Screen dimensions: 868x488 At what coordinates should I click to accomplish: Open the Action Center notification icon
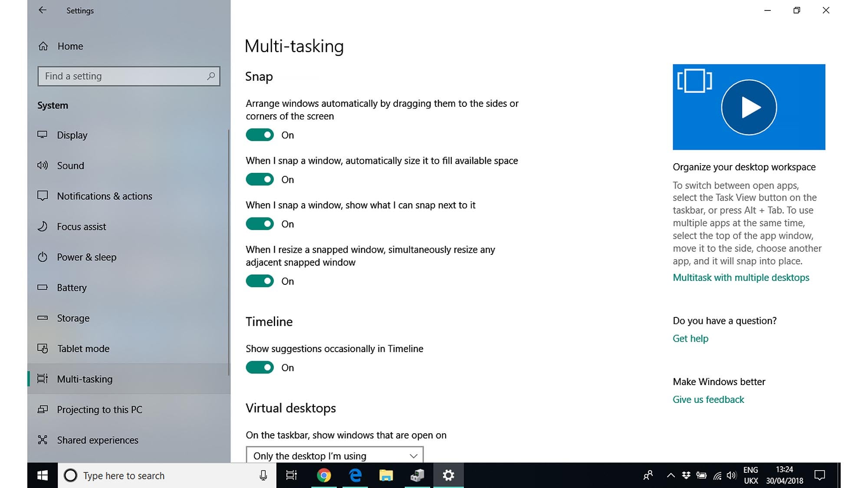[x=819, y=475]
